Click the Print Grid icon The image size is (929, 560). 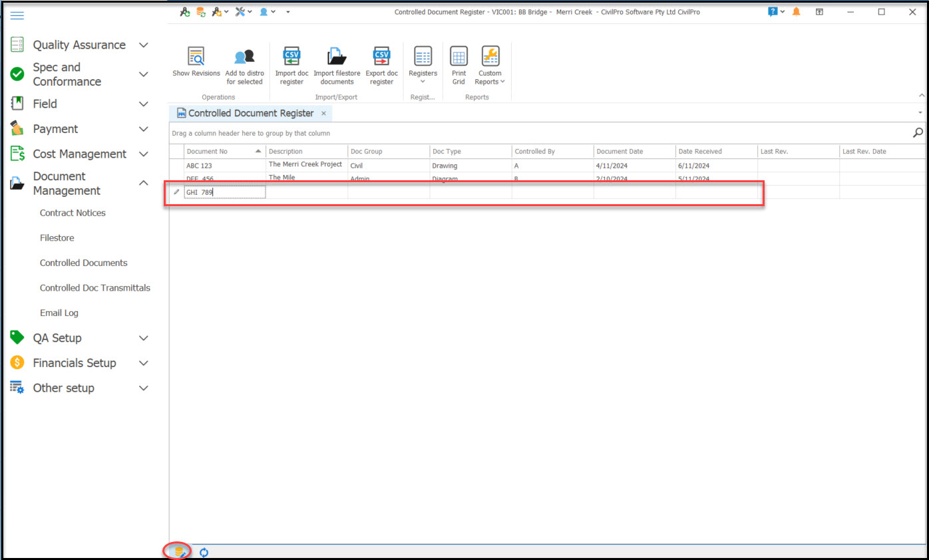pyautogui.click(x=459, y=57)
